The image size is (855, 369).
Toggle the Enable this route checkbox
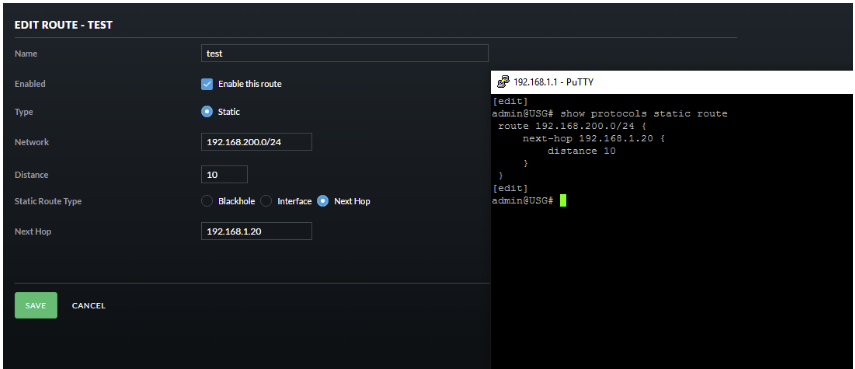[x=207, y=84]
